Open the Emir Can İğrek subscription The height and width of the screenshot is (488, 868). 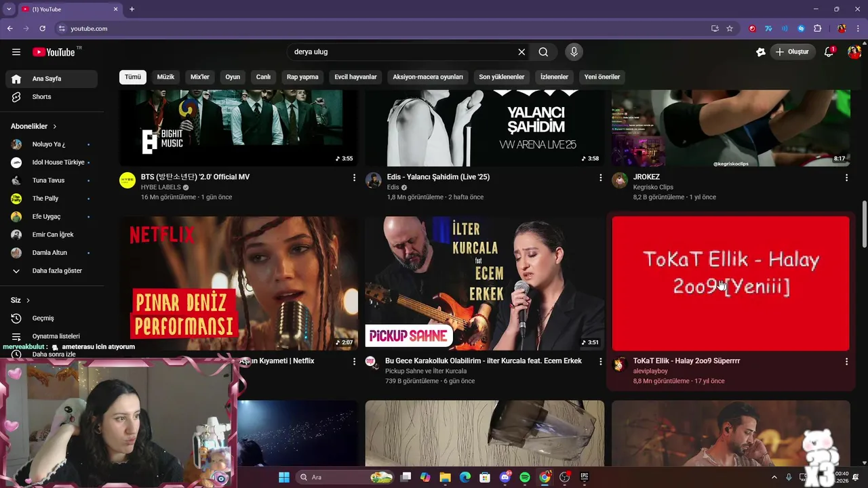[52, 235]
